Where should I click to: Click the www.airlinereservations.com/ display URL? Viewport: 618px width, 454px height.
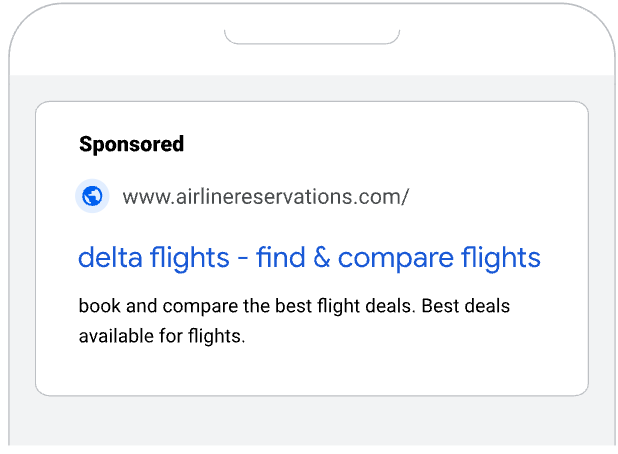point(265,196)
